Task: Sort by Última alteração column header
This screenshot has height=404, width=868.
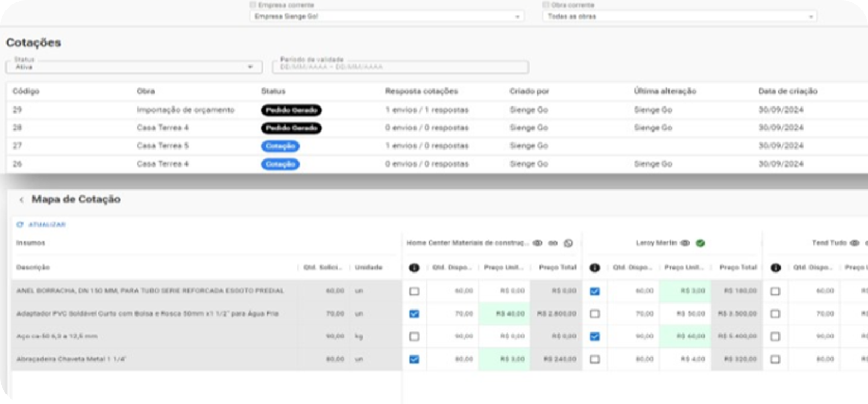Action: [665, 91]
